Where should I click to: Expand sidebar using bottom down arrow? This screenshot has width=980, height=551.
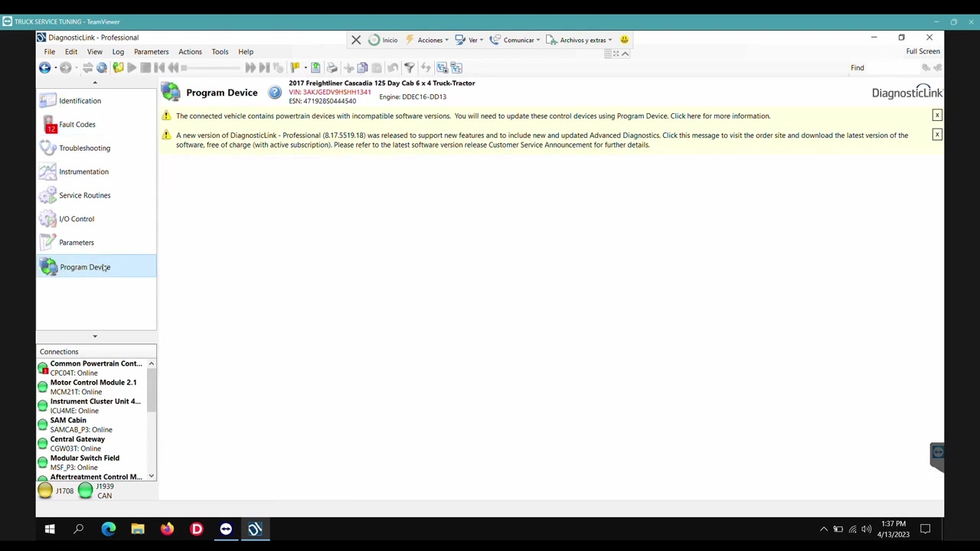[95, 337]
